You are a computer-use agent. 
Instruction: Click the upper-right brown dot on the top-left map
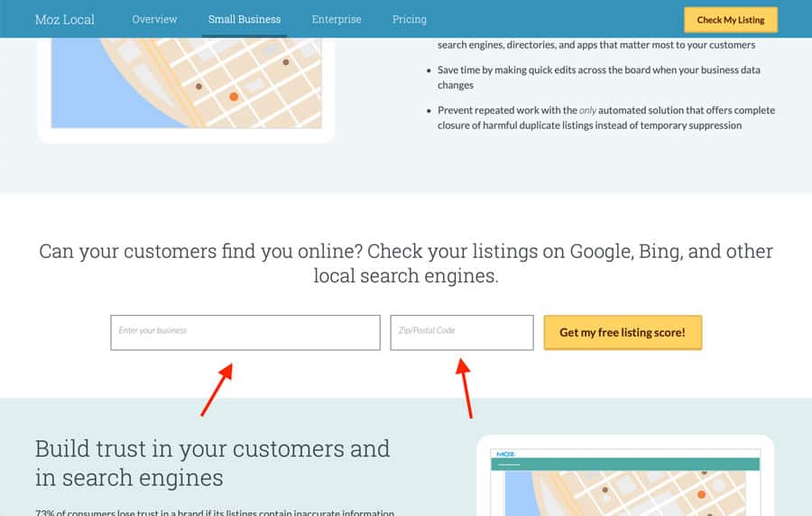click(x=286, y=62)
